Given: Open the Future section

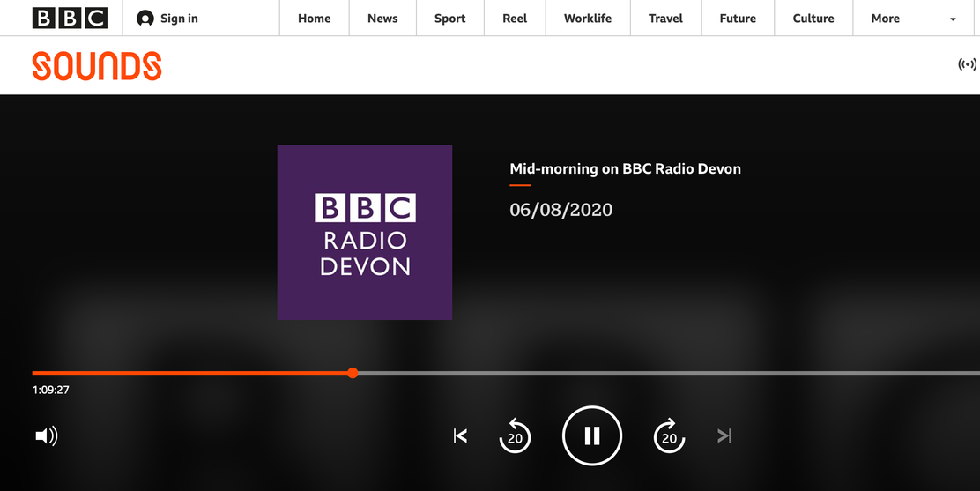Looking at the screenshot, I should (x=738, y=19).
